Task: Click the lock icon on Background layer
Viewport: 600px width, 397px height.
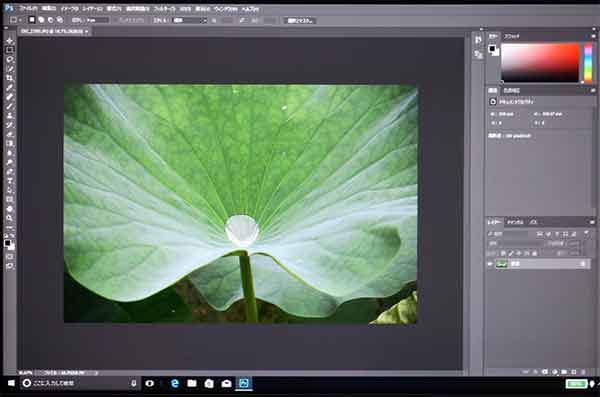Action: pos(583,264)
